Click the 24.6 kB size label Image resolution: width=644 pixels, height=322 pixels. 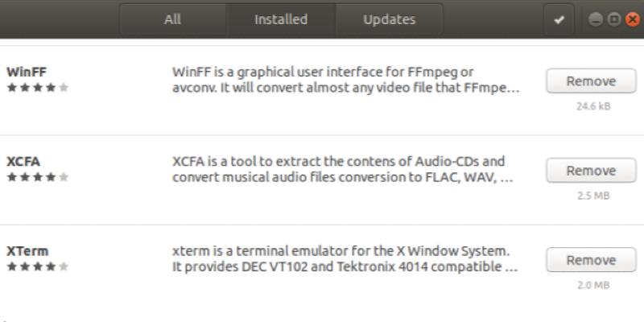591,106
